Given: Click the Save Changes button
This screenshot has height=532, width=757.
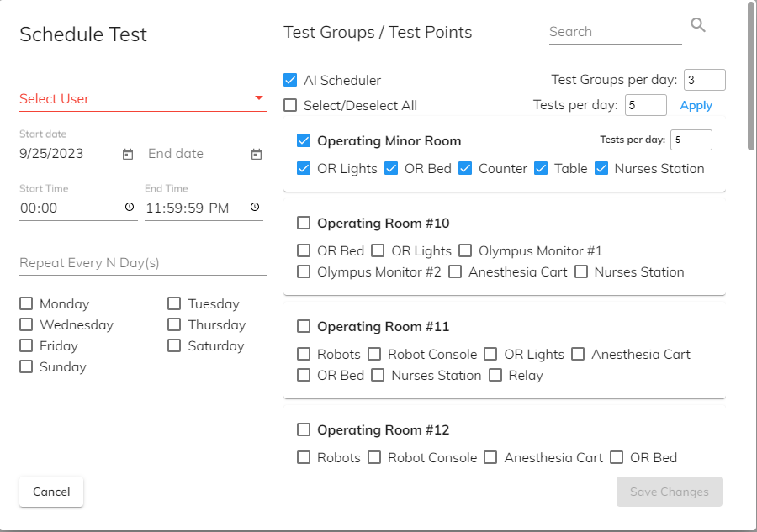Looking at the screenshot, I should (x=669, y=492).
